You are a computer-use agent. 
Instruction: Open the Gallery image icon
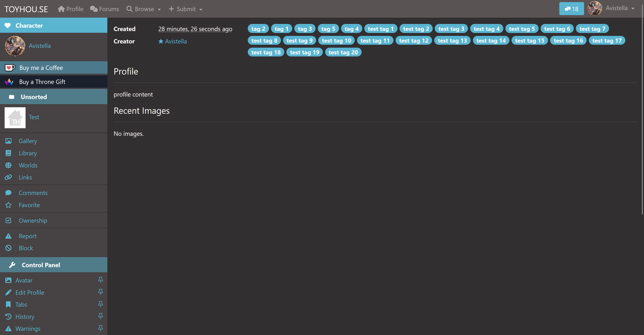click(x=8, y=141)
